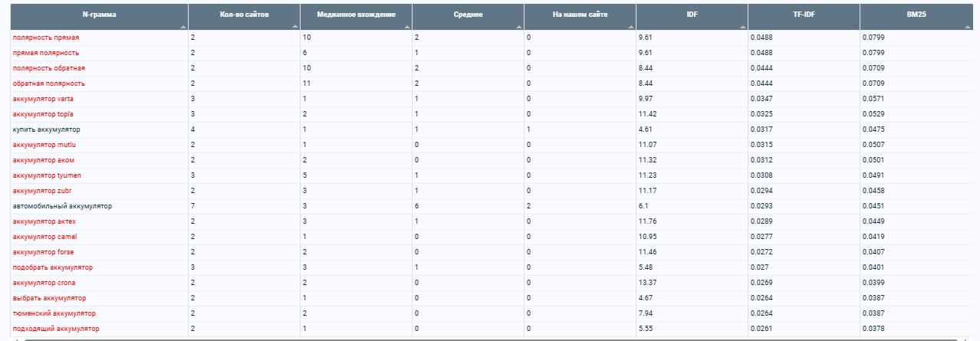Click median value 5 for аккумулятор tyumen
Image resolution: width=980 pixels, height=341 pixels.
point(304,175)
